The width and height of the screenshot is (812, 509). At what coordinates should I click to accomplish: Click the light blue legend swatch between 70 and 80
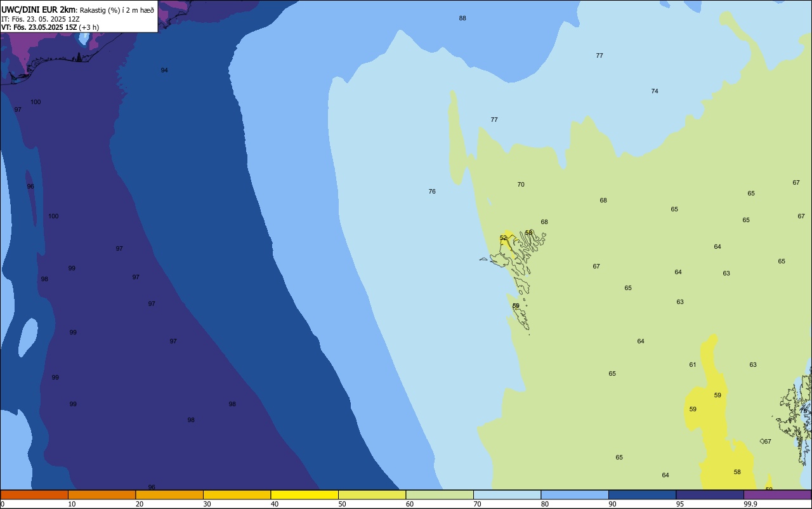tap(507, 494)
